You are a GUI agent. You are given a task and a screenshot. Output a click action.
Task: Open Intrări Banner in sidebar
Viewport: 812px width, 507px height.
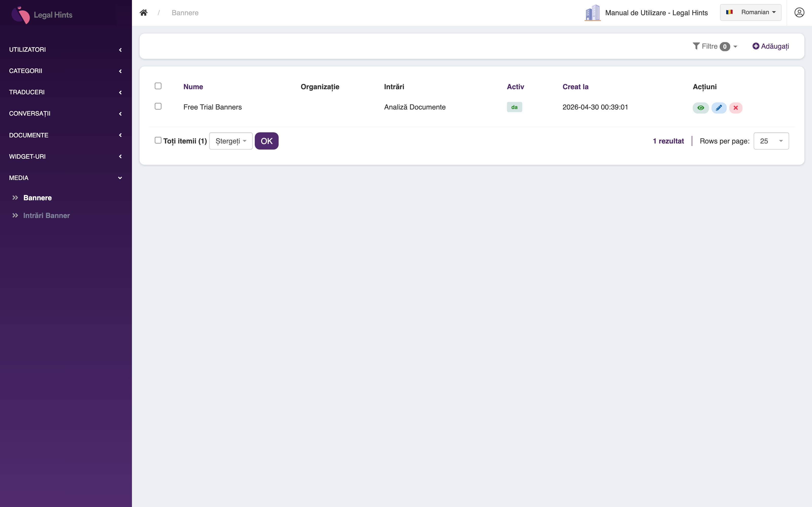pyautogui.click(x=46, y=216)
